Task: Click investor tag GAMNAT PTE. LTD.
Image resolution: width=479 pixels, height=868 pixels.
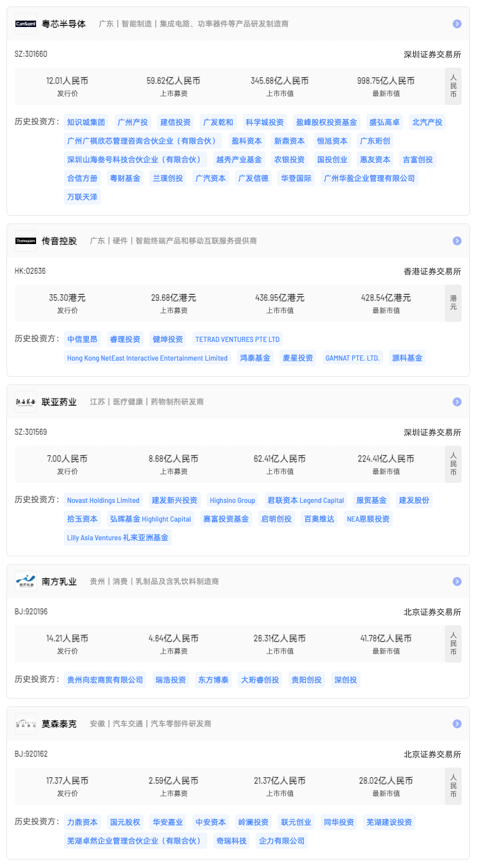Action: 353,358
